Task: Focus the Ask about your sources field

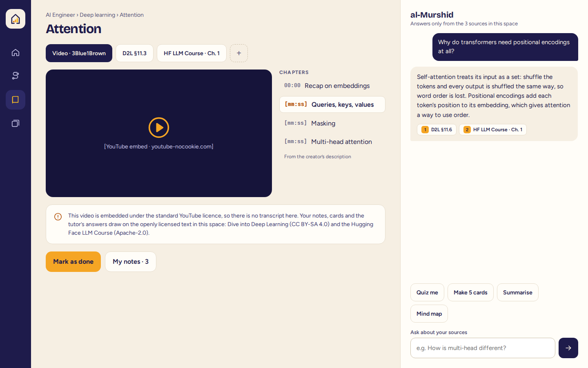Action: click(483, 348)
